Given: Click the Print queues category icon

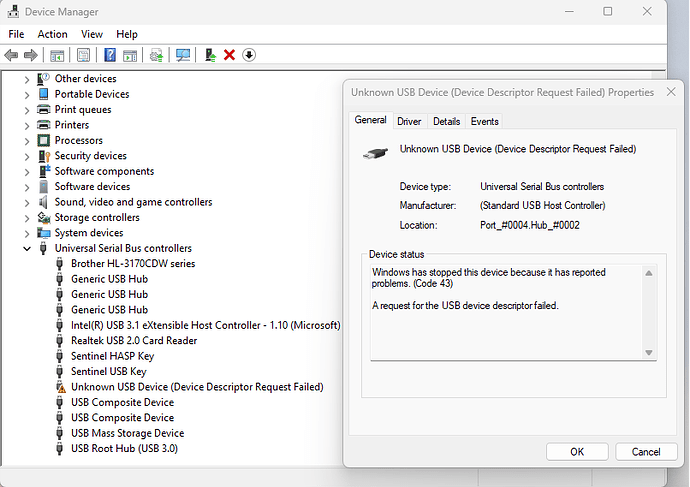Looking at the screenshot, I should tap(44, 109).
